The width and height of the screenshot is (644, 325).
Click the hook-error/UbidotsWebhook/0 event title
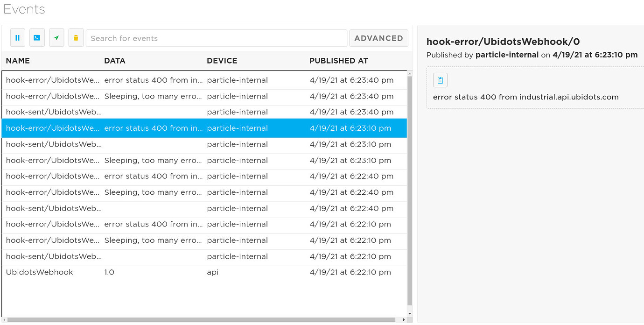pos(503,42)
